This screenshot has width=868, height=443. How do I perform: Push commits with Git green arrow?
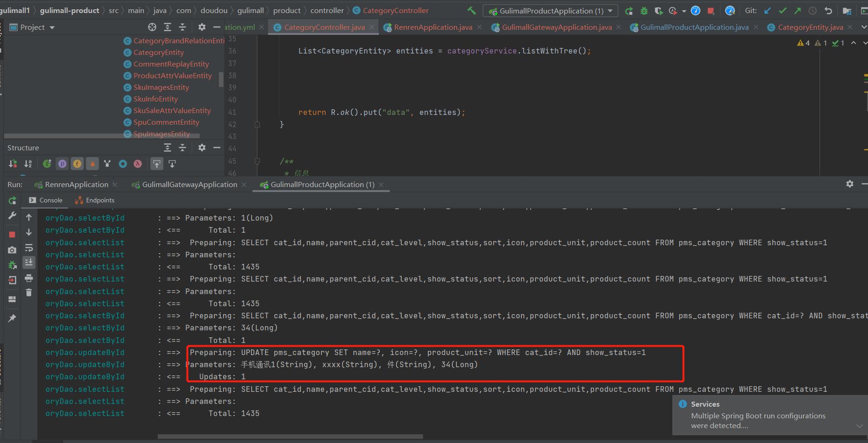[x=797, y=11]
